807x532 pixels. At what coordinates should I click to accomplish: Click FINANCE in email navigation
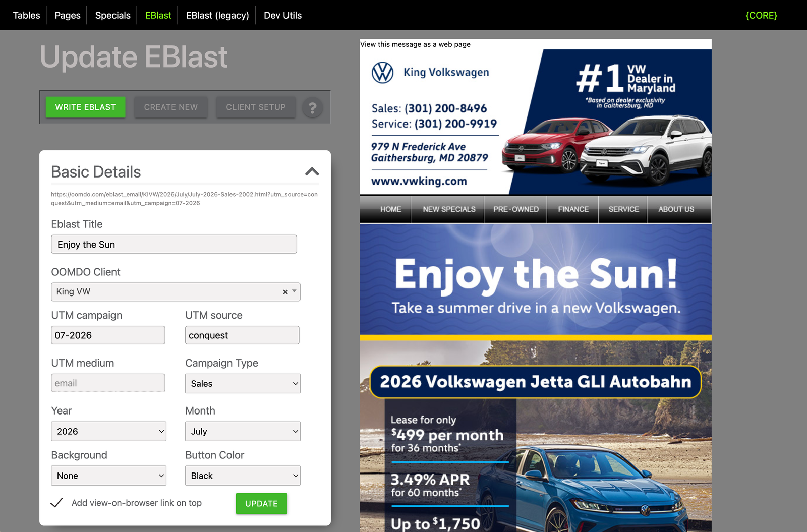573,209
